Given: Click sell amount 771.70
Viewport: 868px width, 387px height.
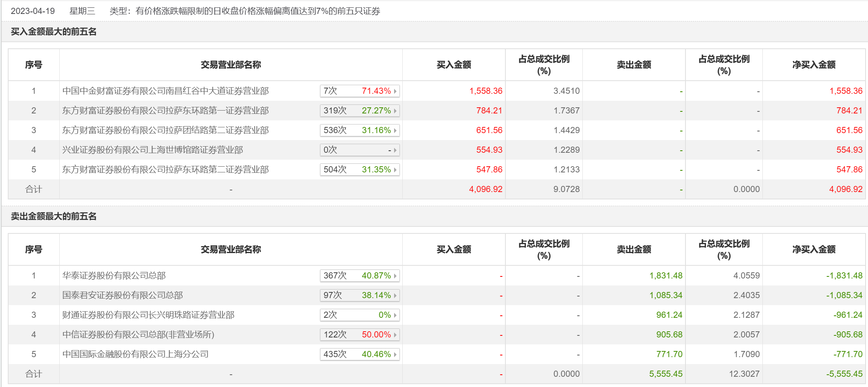Looking at the screenshot, I should tap(669, 354).
